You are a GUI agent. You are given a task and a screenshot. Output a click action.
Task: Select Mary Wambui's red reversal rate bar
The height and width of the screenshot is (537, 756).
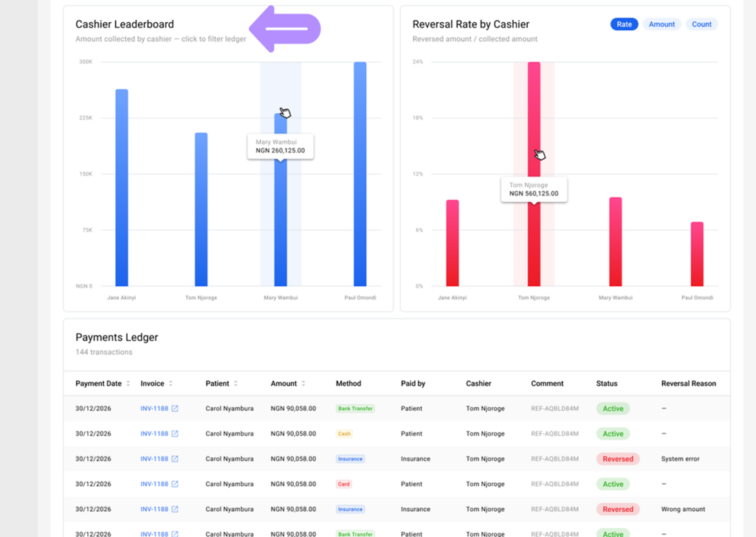pos(615,242)
